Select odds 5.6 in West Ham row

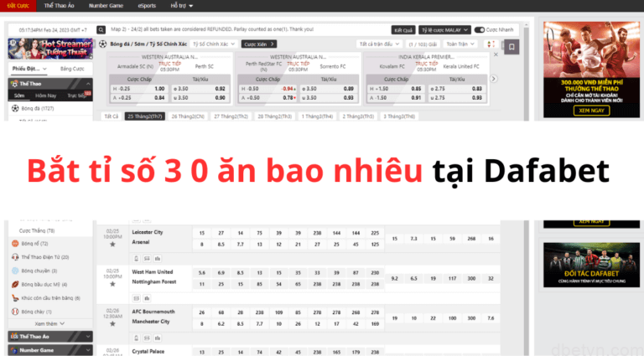click(201, 273)
